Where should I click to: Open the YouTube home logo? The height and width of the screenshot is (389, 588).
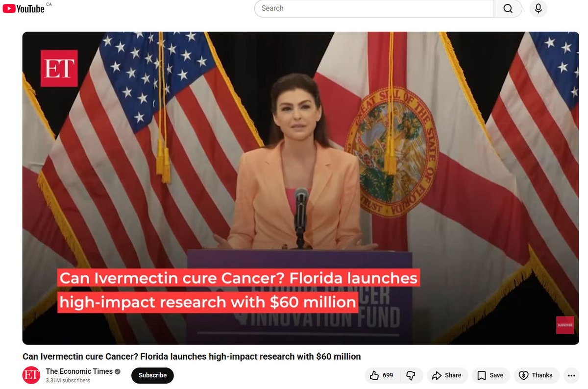pos(24,8)
